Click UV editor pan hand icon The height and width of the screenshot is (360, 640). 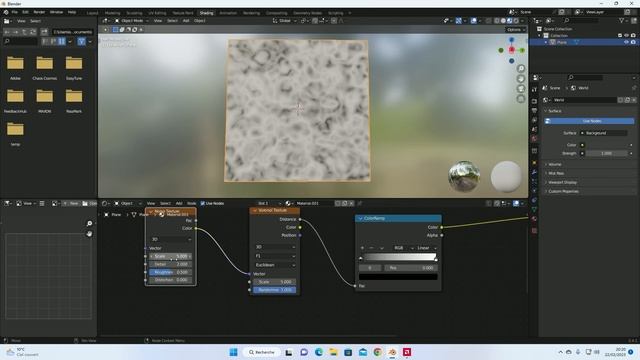point(89,234)
